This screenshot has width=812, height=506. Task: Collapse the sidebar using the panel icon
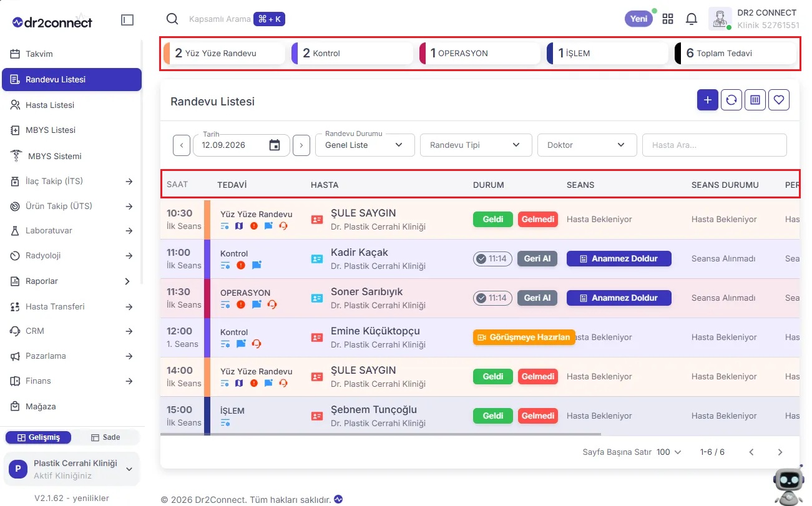127,20
